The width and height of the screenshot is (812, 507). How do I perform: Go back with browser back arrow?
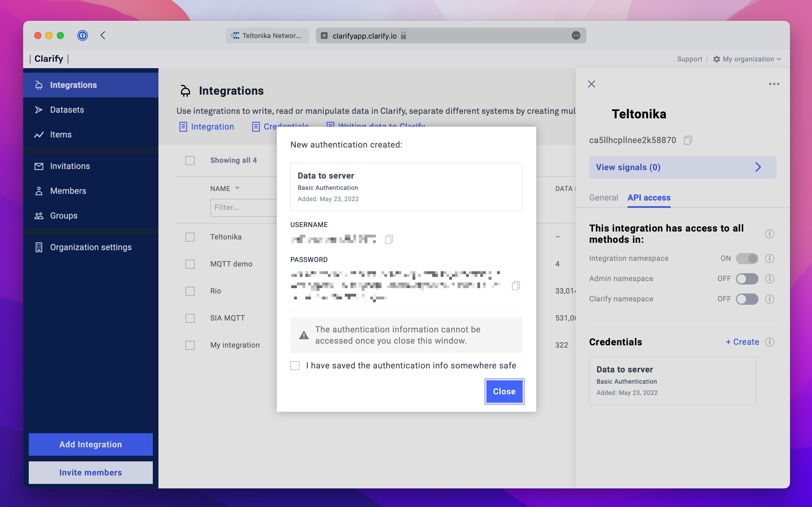[103, 35]
